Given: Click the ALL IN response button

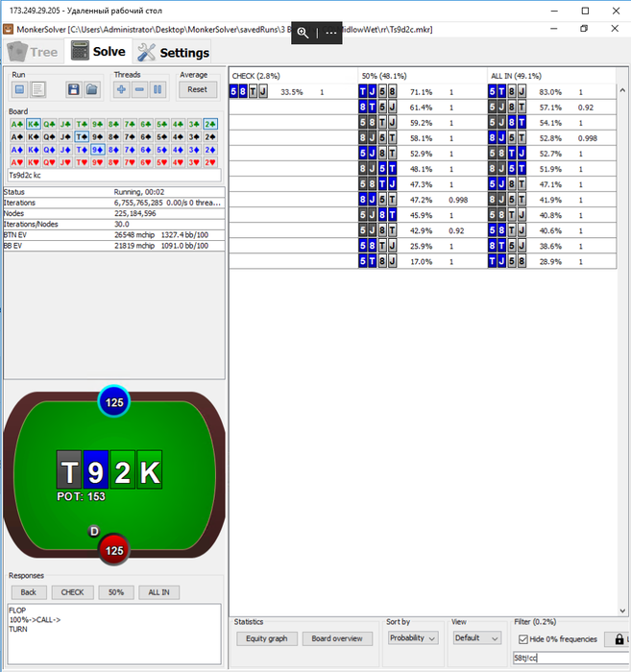Looking at the screenshot, I should coord(158,592).
